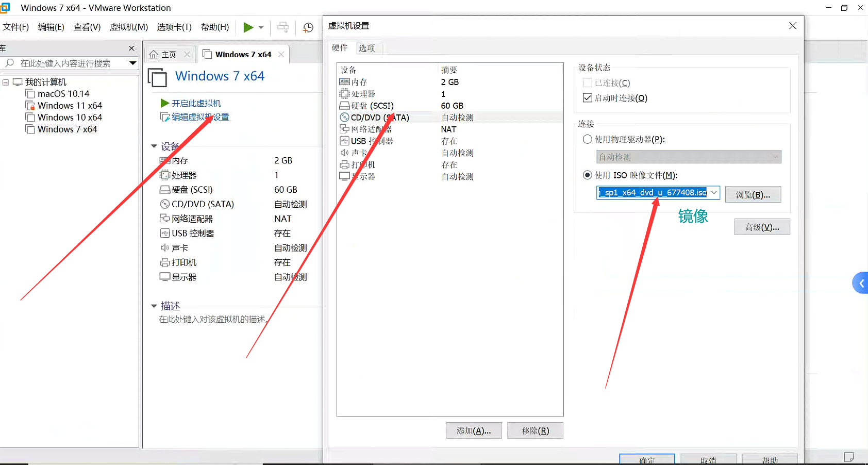Select Windows 11 x64 in the library tree
The width and height of the screenshot is (868, 465).
click(x=70, y=106)
